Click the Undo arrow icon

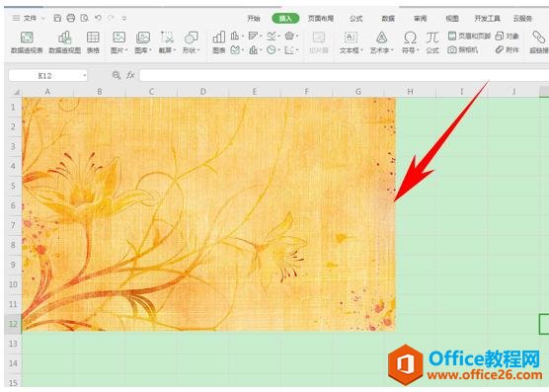pyautogui.click(x=98, y=18)
